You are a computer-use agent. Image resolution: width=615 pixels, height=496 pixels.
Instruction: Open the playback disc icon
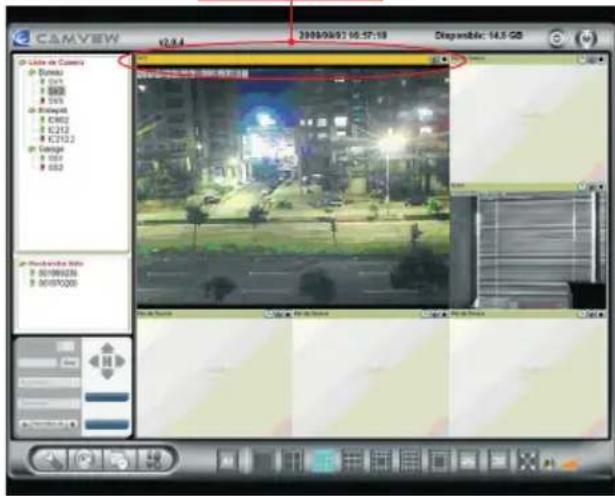[84, 459]
